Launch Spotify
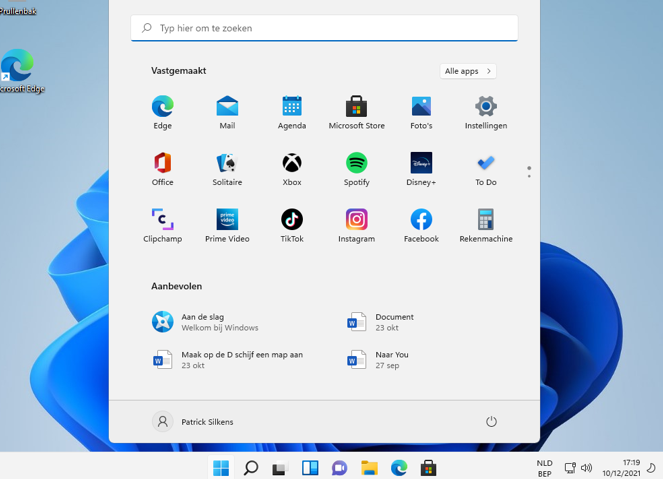 point(356,169)
